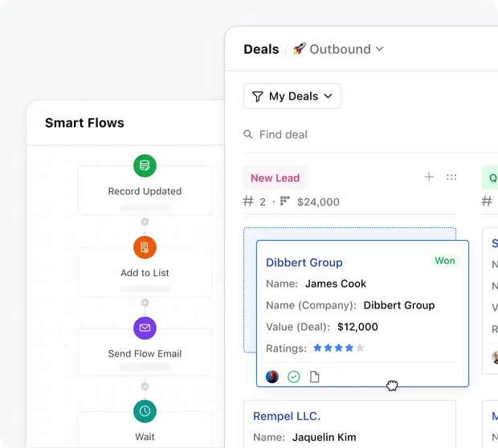Viewport: 498px width, 448px height.
Task: Click the Smart Flows panel title
Action: (84, 123)
